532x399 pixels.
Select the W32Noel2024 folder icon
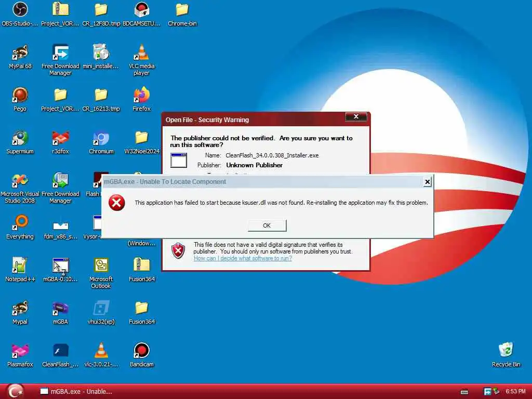(x=141, y=142)
